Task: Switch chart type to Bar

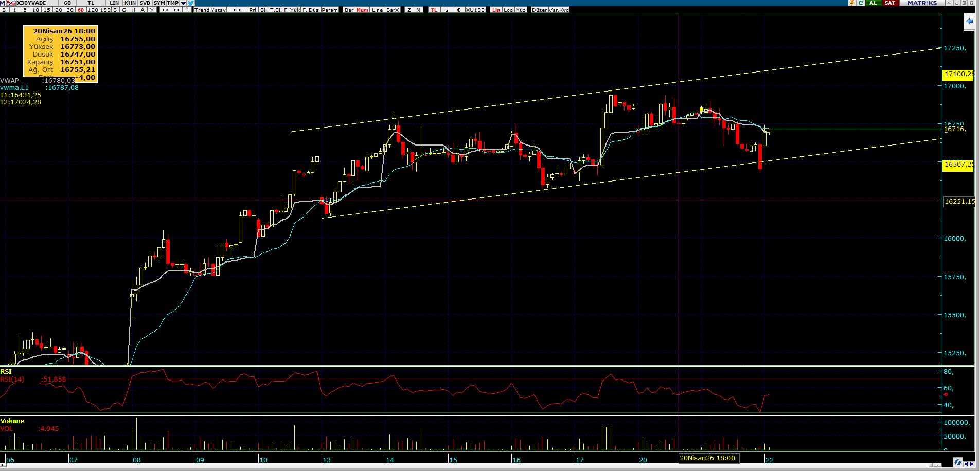Action: [x=349, y=10]
